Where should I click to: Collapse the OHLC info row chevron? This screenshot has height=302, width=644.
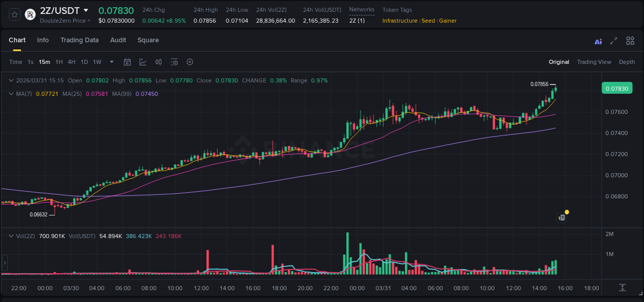11,80
